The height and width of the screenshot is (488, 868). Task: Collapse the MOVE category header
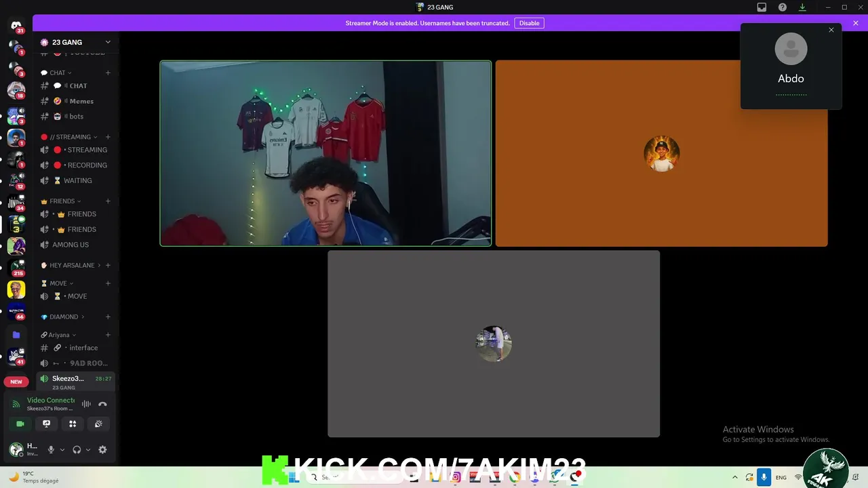(57, 283)
